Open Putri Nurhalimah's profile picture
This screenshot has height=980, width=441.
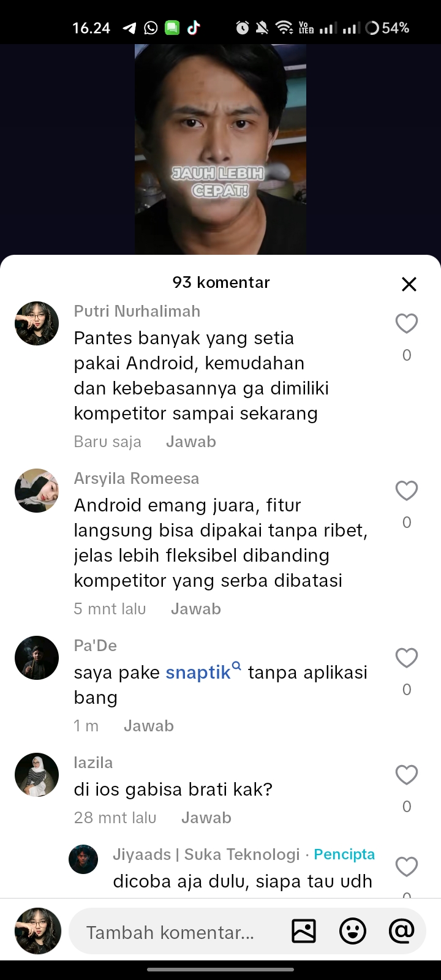tap(37, 323)
